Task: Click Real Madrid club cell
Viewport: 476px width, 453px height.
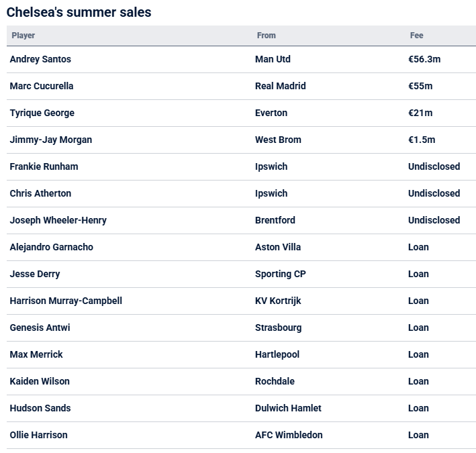Action: tap(280, 86)
